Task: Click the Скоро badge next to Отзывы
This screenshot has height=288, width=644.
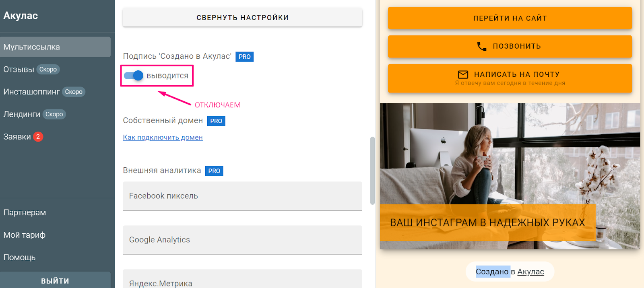Action: (48, 70)
